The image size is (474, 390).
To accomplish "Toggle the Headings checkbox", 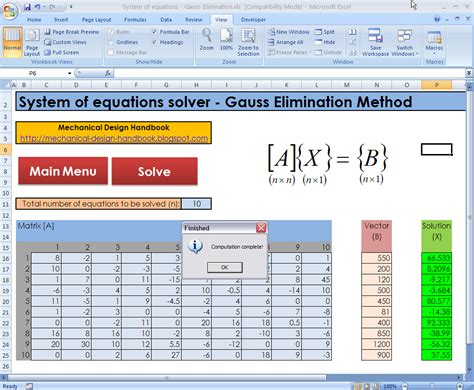I will [x=154, y=42].
